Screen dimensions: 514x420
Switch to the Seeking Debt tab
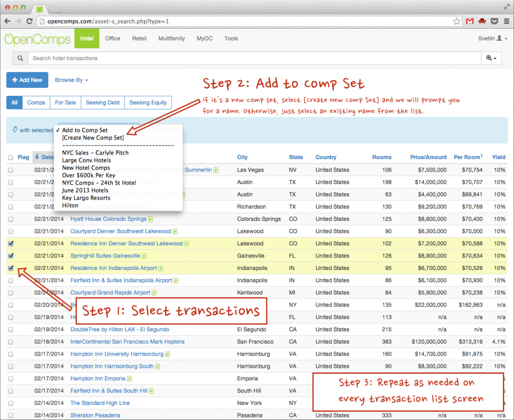tap(102, 102)
